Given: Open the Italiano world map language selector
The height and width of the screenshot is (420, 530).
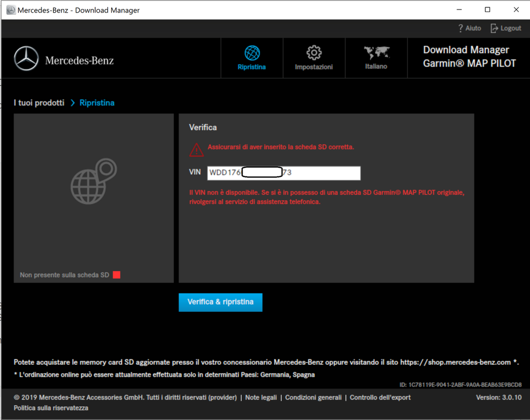Looking at the screenshot, I should point(376,58).
